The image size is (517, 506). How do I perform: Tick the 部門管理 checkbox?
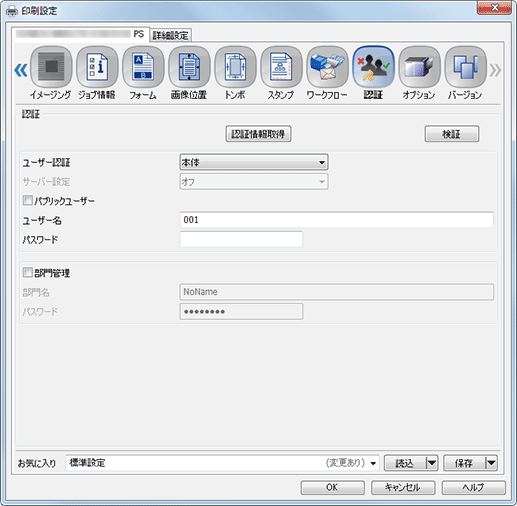[x=27, y=272]
